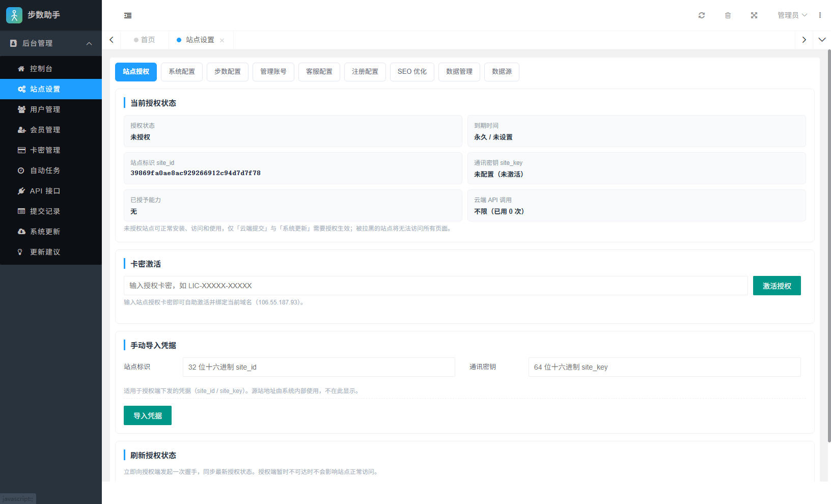This screenshot has height=504, width=831.
Task: Open the vertical three-dots more menu
Action: click(820, 15)
